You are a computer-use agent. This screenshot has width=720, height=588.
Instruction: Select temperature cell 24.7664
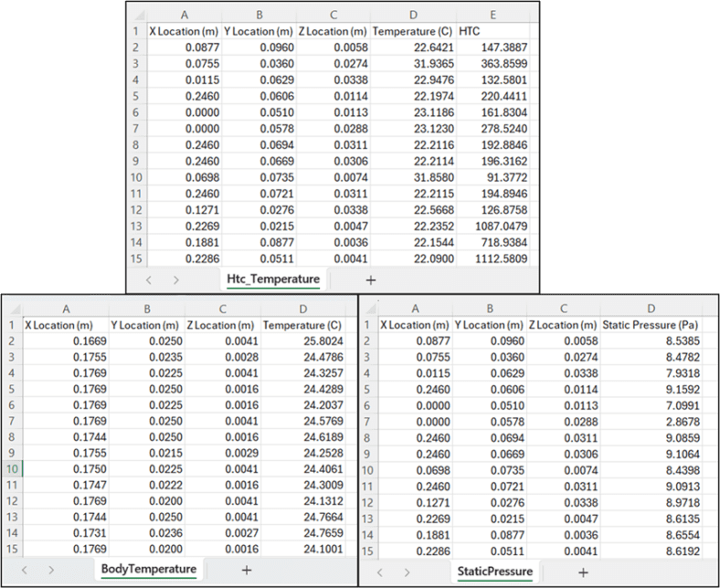tap(302, 517)
